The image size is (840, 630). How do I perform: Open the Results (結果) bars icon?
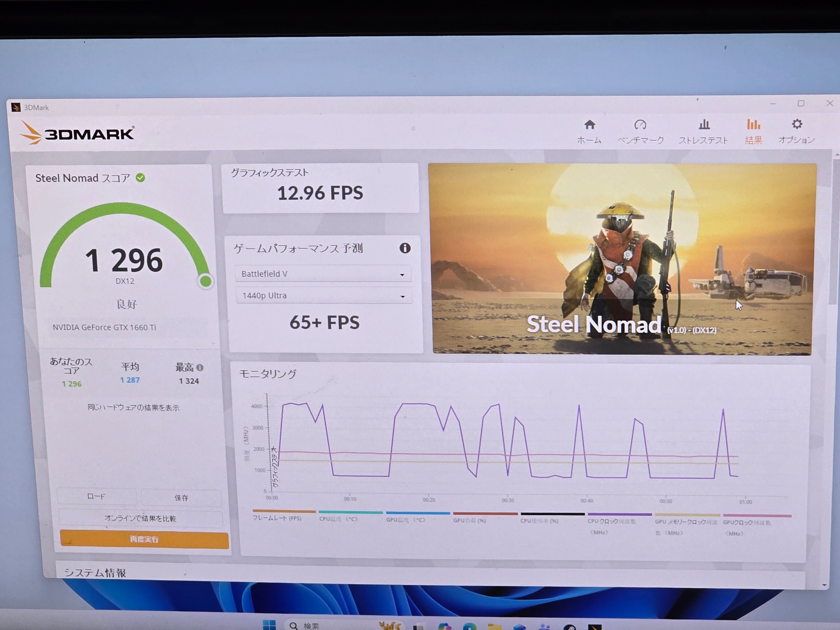(753, 125)
